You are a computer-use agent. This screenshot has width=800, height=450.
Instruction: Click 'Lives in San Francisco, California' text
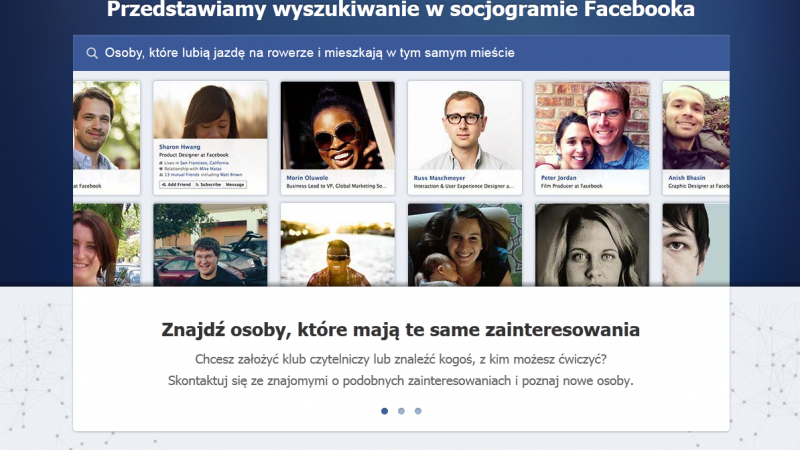click(x=194, y=163)
